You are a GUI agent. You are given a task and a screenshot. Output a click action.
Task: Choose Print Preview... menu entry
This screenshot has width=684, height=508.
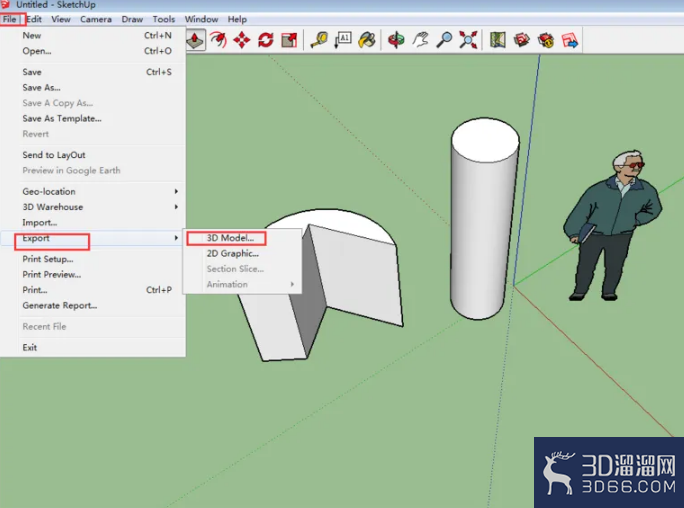tap(92, 274)
